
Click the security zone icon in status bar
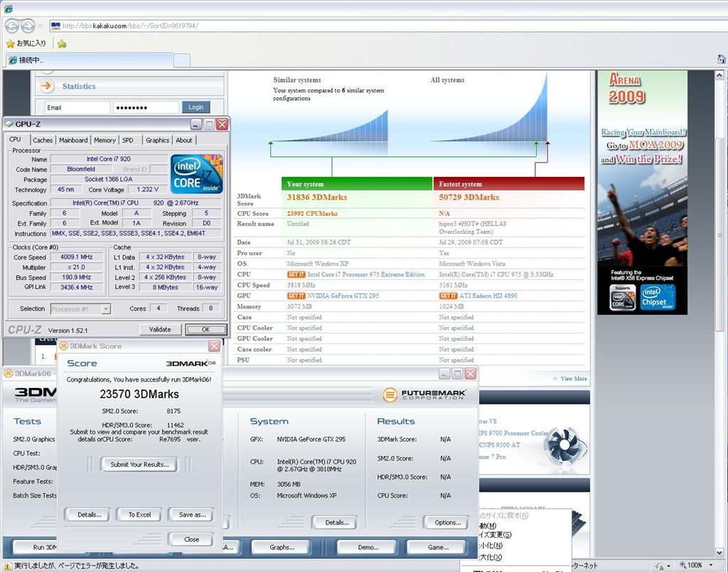coord(659,566)
